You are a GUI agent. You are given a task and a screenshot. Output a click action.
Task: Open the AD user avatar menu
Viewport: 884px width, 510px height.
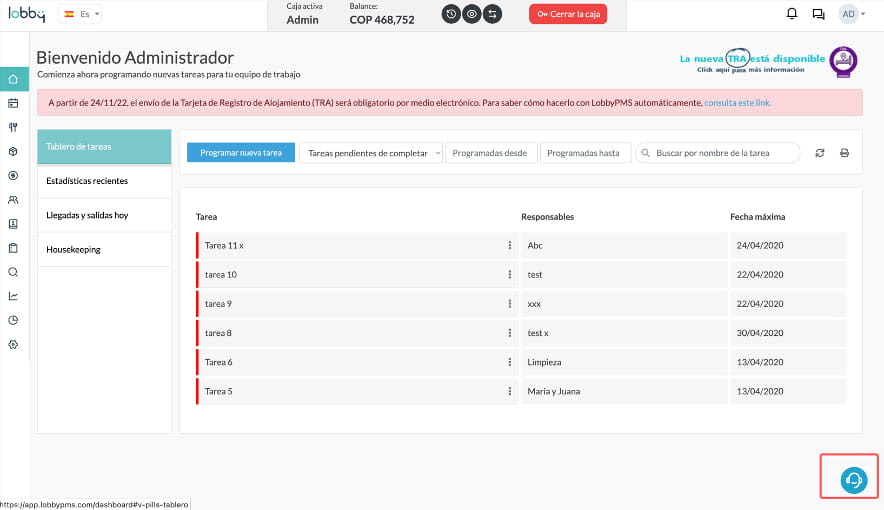click(x=851, y=14)
